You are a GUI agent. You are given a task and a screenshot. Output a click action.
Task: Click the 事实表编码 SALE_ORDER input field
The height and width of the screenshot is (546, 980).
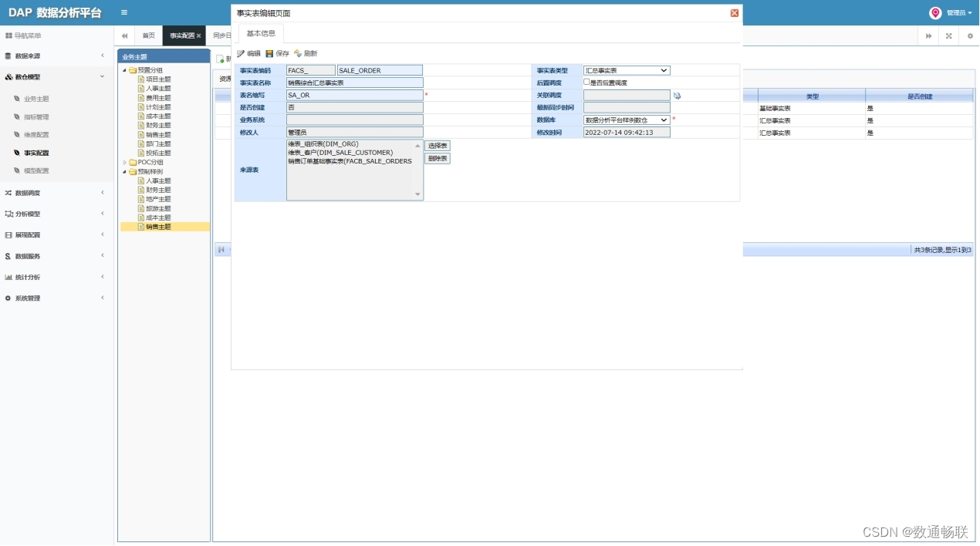click(x=380, y=70)
